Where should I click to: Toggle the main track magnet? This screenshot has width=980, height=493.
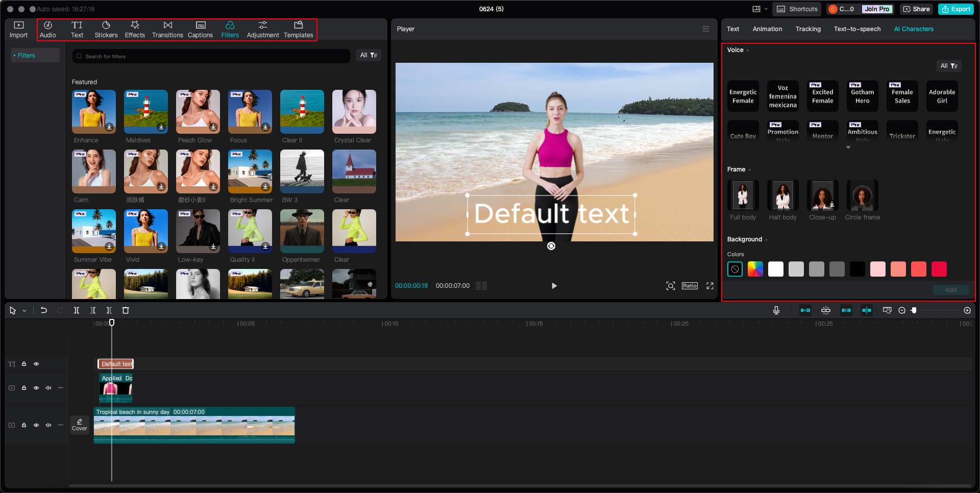point(805,310)
